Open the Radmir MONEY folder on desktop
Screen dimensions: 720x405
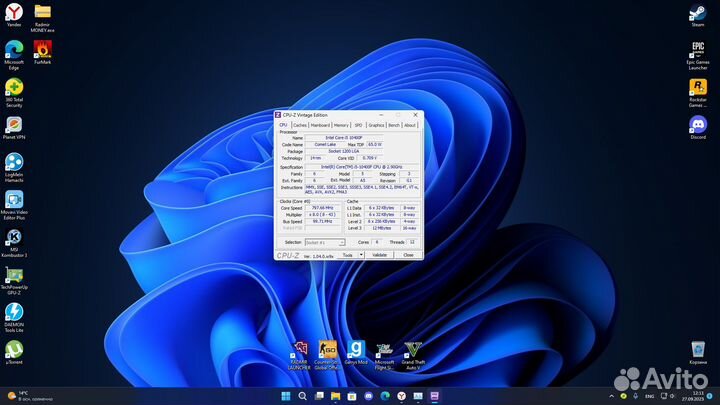pyautogui.click(x=42, y=18)
